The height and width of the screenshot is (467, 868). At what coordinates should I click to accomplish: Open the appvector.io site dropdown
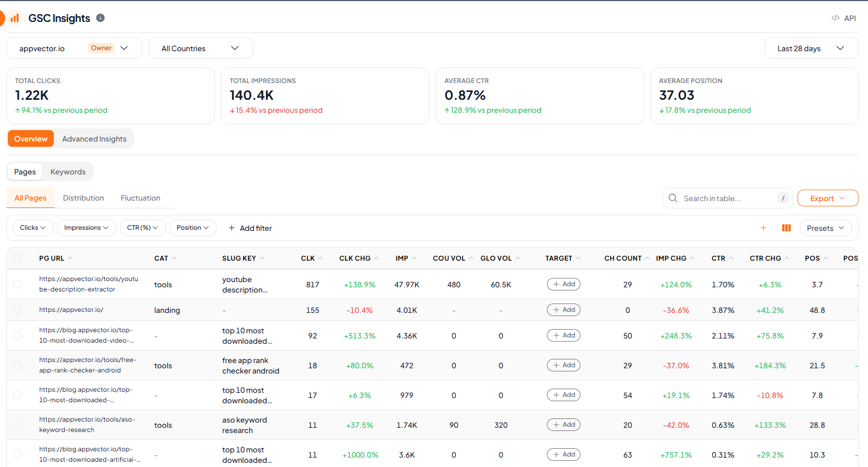(74, 48)
